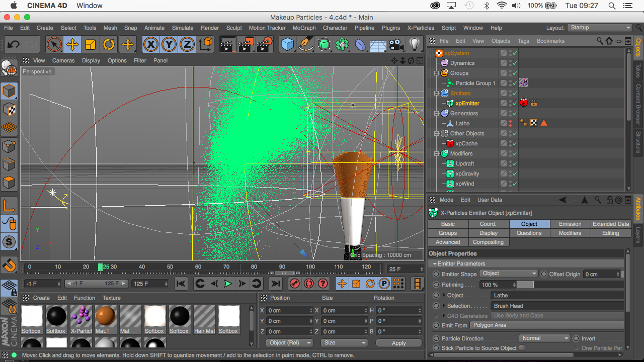Click the Go to Start button
Screen dimensions: 644x362
181,284
